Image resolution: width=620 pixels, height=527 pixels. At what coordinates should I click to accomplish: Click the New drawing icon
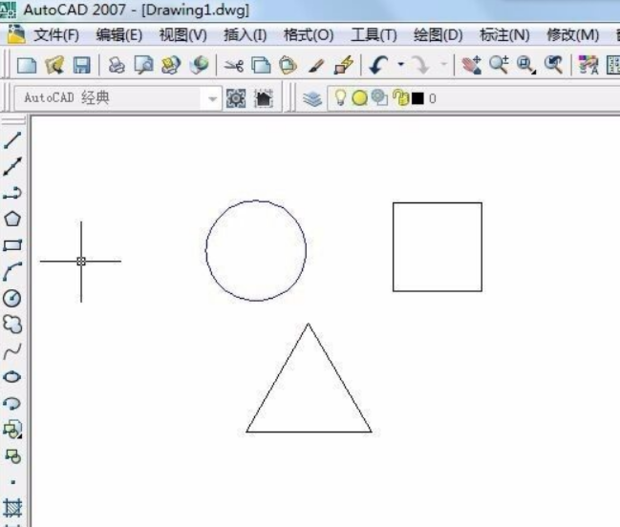[27, 65]
